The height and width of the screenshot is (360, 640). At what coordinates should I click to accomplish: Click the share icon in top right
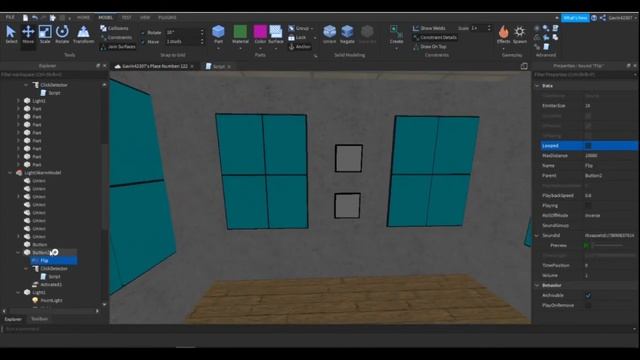(x=602, y=18)
